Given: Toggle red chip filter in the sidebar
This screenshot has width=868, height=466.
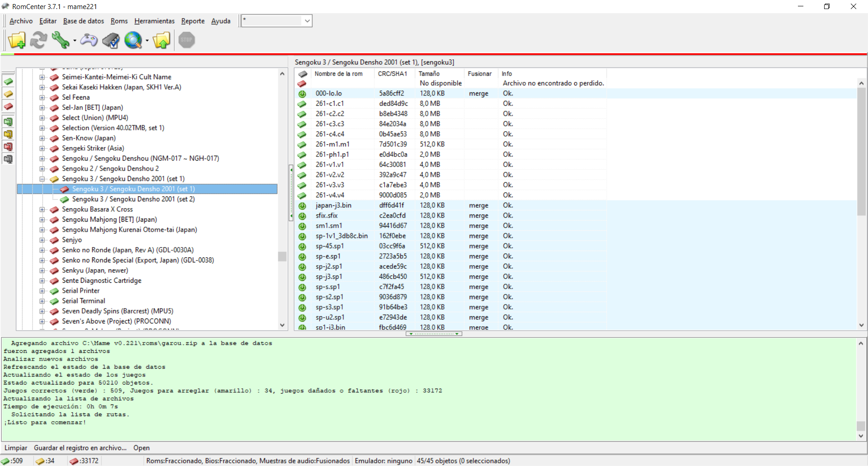Looking at the screenshot, I should click(x=8, y=107).
